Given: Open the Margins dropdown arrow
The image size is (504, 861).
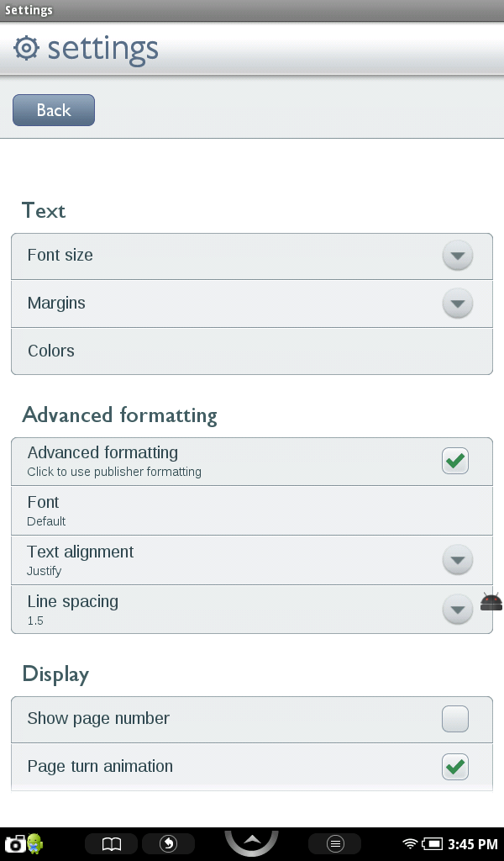Looking at the screenshot, I should point(457,304).
